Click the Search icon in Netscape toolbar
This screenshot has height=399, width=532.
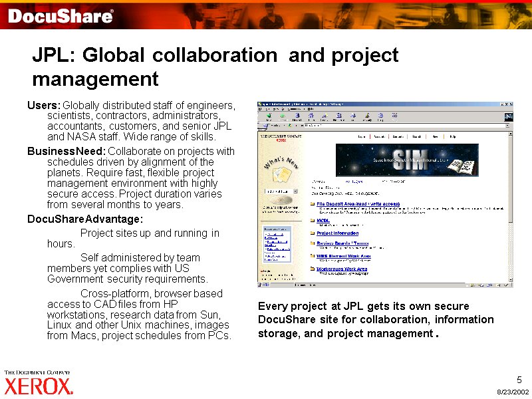325,116
